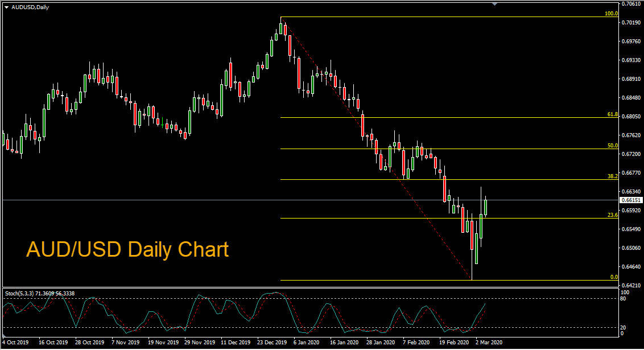The width and height of the screenshot is (644, 350).
Task: Open the AUDUSD,Daily chart dropdown arrow
Action: tap(7, 7)
